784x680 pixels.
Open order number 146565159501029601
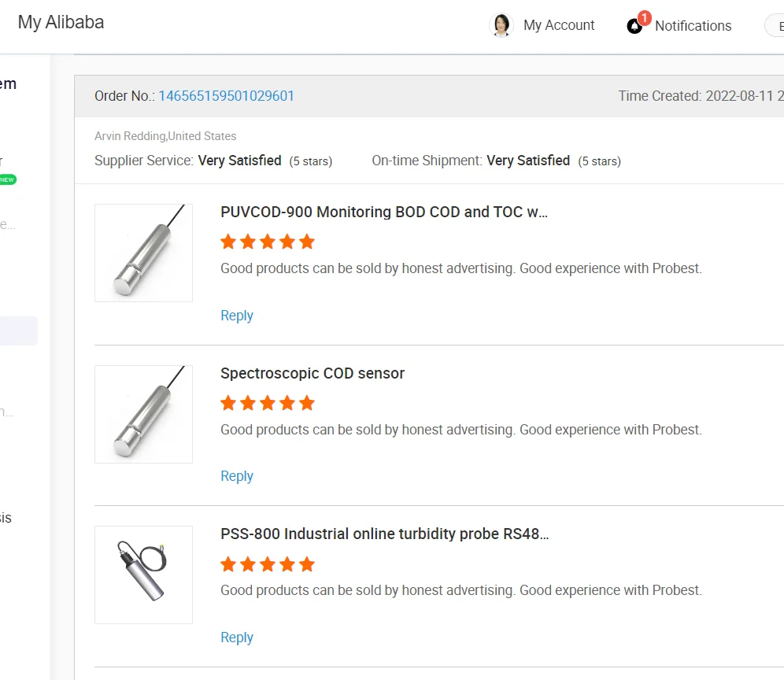[227, 96]
